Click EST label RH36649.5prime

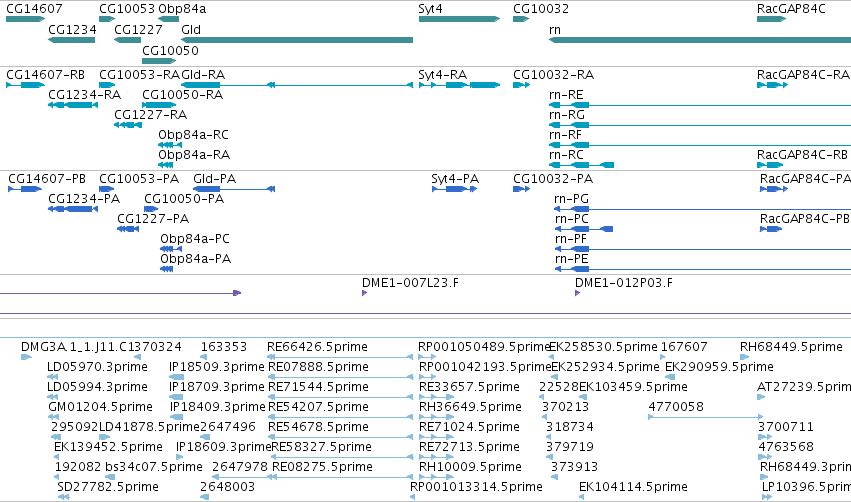470,407
